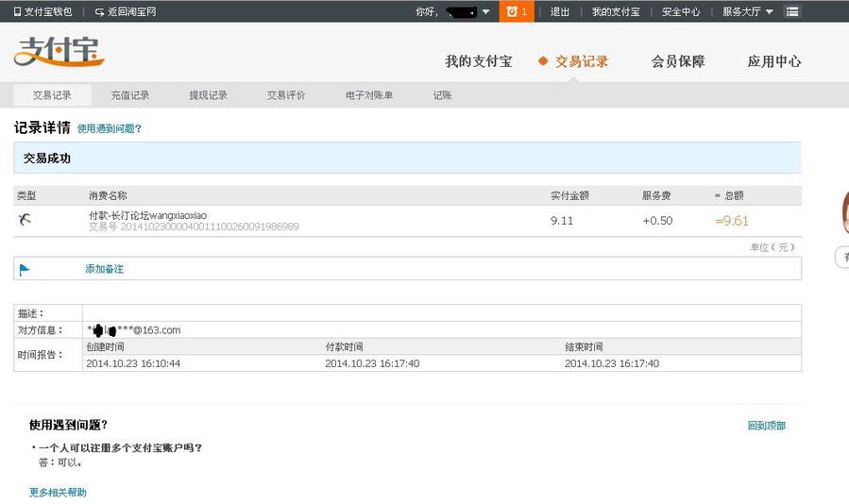The height and width of the screenshot is (504, 849).
Task: Click the 单位(元) label
Action: pos(773,247)
